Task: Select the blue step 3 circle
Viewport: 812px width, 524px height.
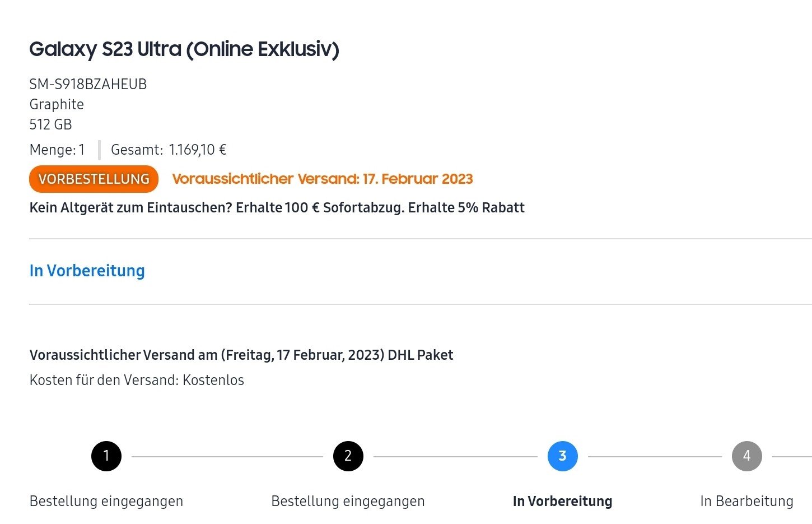Action: tap(562, 456)
